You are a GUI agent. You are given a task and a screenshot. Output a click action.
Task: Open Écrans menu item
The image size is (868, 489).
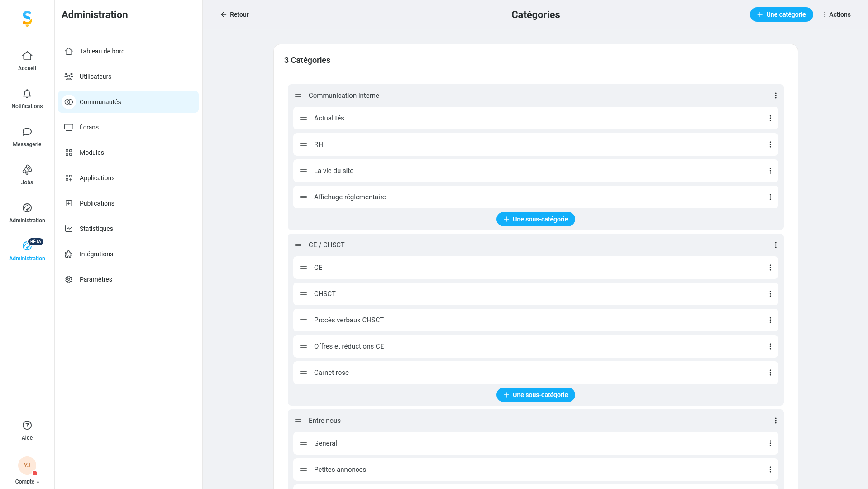128,127
